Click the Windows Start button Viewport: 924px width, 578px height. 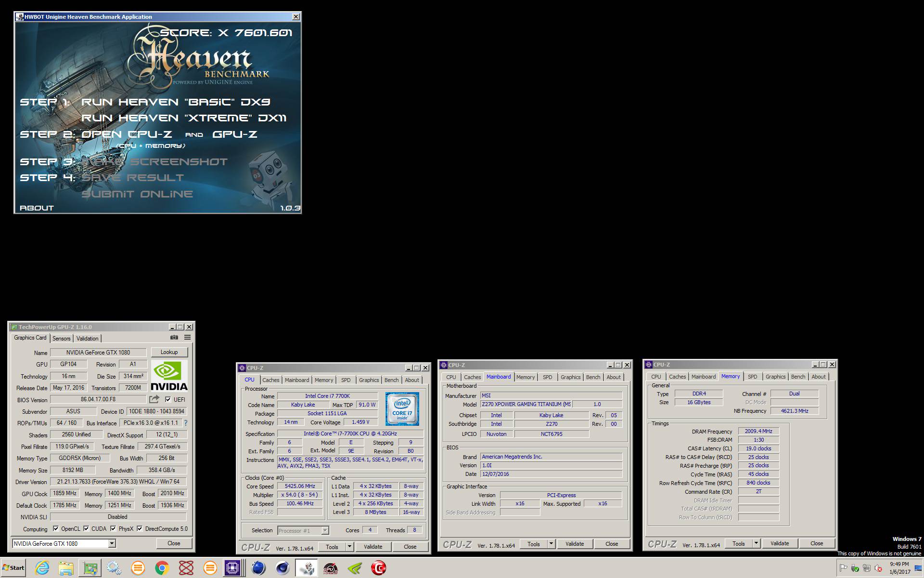(x=13, y=568)
